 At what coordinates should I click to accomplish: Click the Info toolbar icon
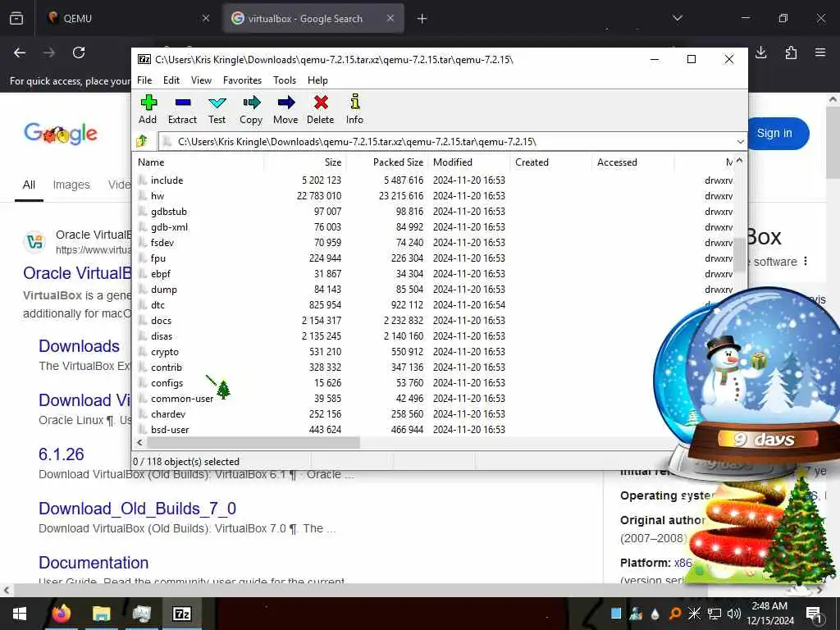[354, 103]
